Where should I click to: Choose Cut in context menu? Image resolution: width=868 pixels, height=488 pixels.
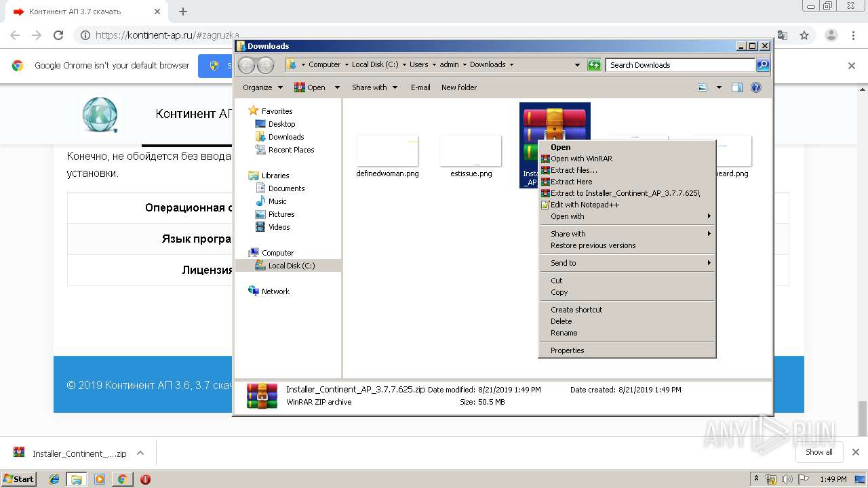pyautogui.click(x=627, y=281)
